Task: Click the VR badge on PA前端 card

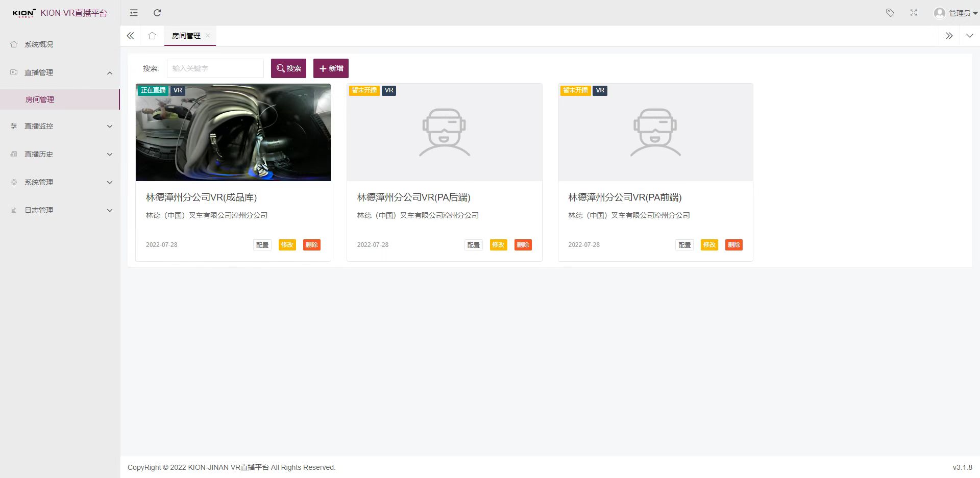Action: [x=600, y=90]
